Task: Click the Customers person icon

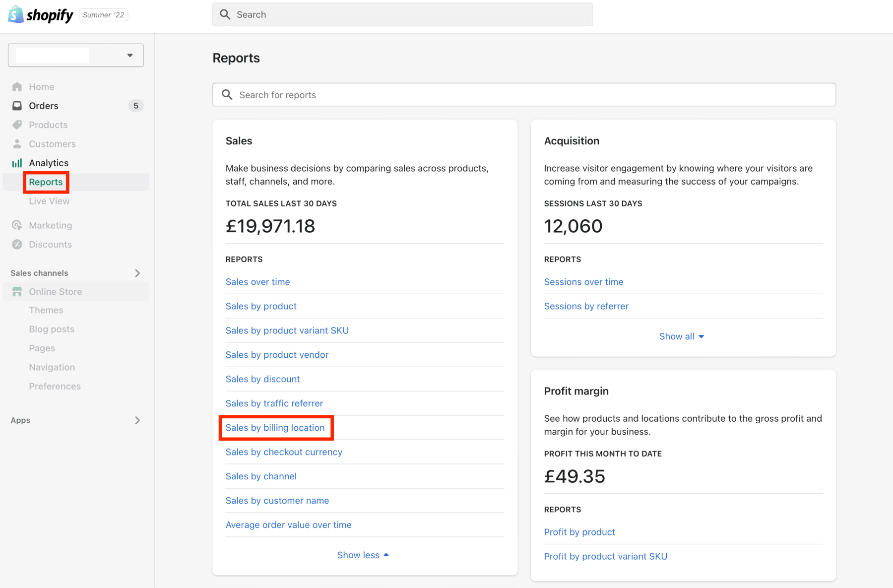Action: [x=17, y=144]
